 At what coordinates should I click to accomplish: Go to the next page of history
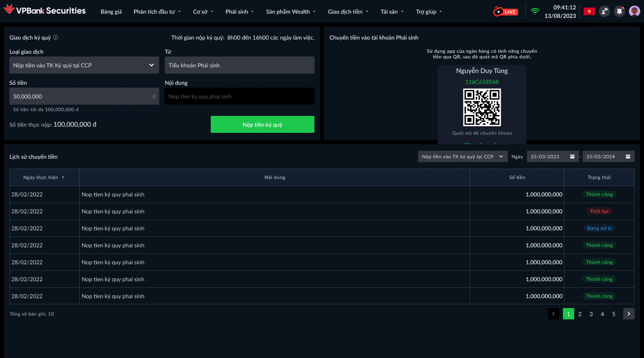pos(628,314)
